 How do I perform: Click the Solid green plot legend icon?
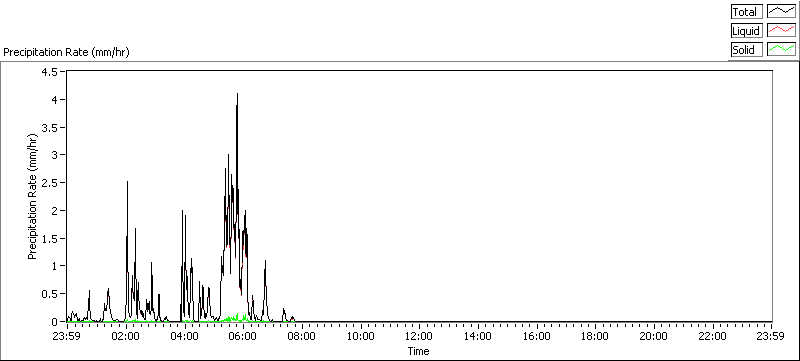(781, 49)
